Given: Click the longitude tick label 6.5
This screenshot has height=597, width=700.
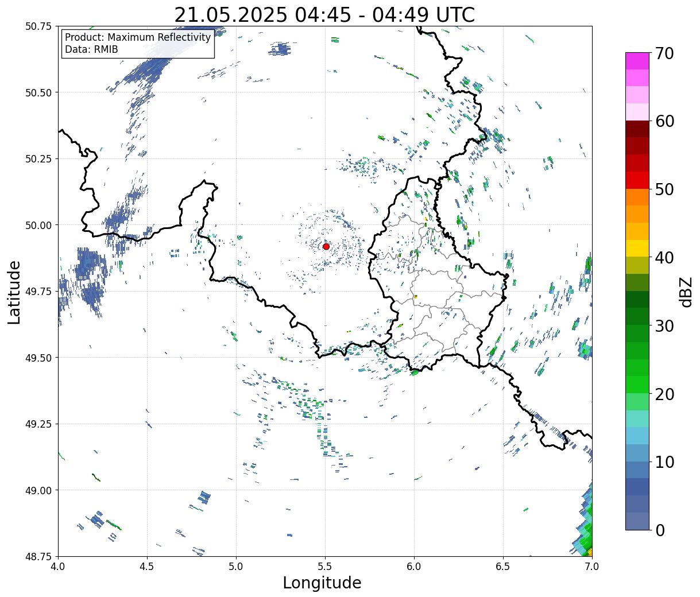Looking at the screenshot, I should 503,566.
